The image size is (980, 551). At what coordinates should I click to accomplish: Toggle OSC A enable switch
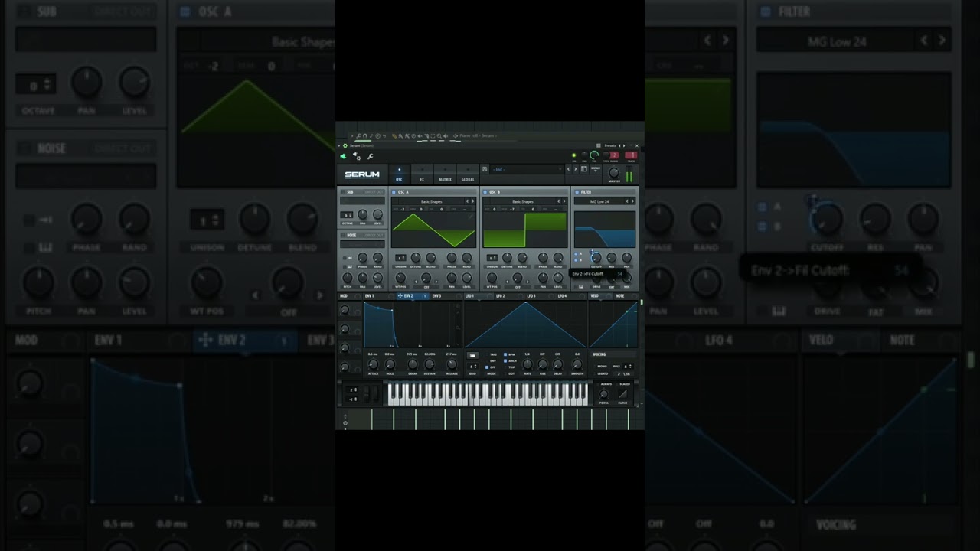(394, 192)
